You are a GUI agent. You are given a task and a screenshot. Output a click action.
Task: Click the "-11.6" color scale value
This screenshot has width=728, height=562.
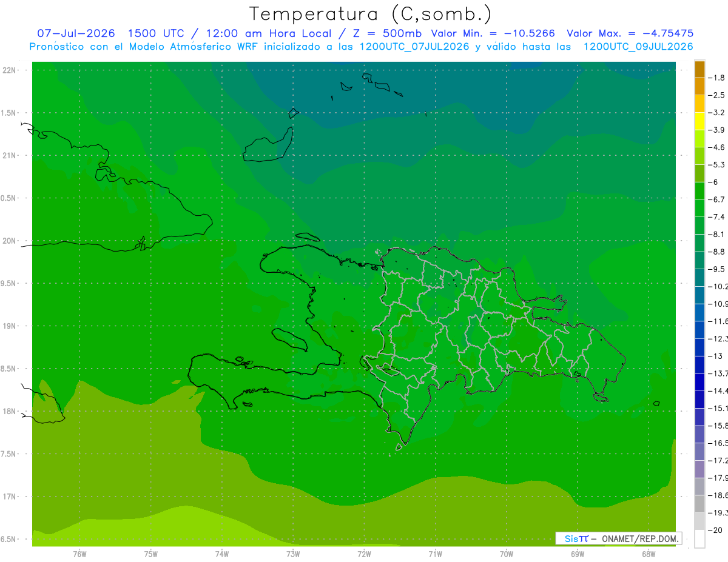pos(718,321)
